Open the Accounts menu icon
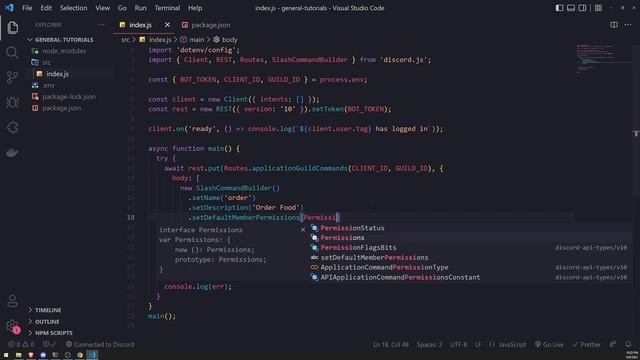Viewport: 640px width, 360px height. (13, 301)
